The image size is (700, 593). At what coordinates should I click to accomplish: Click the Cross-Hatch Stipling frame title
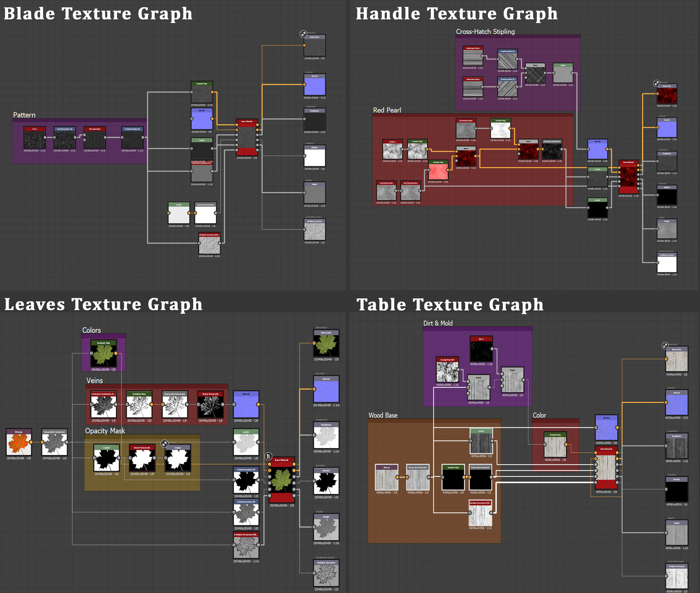tap(485, 32)
